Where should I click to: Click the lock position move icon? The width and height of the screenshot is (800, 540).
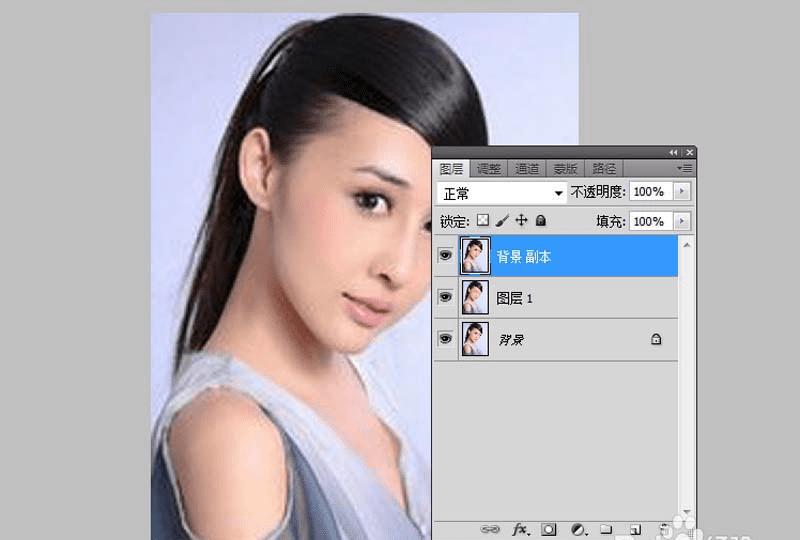521,220
